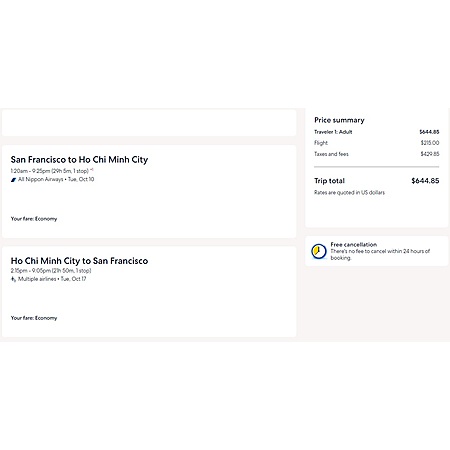This screenshot has height=450, width=450.
Task: Click Rates are quoted in US dollars note
Action: [349, 193]
